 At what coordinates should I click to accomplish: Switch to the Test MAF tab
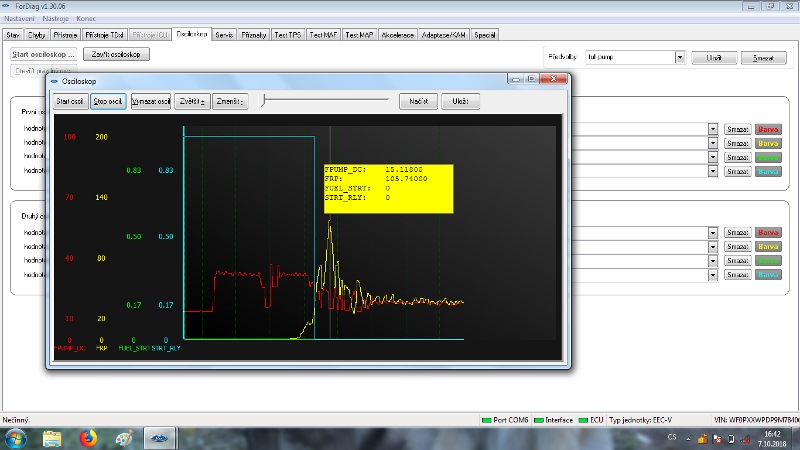[325, 35]
